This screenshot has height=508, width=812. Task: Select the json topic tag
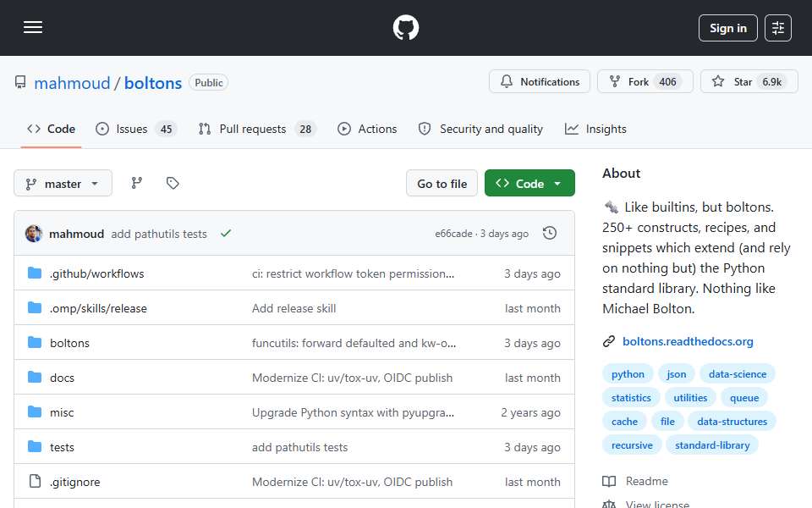(x=677, y=374)
